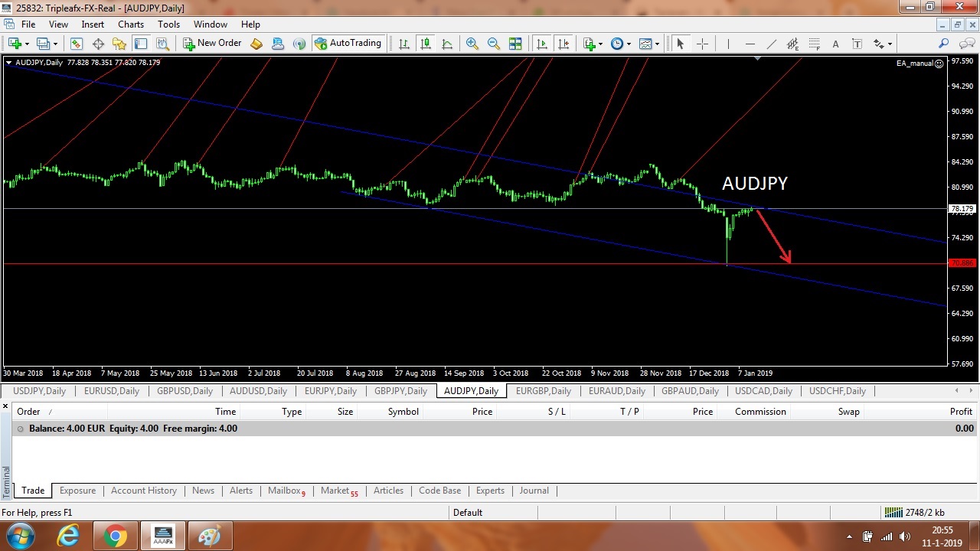This screenshot has width=980, height=551.
Task: Switch to the GBPJPY,Daily chart tab
Action: 400,391
